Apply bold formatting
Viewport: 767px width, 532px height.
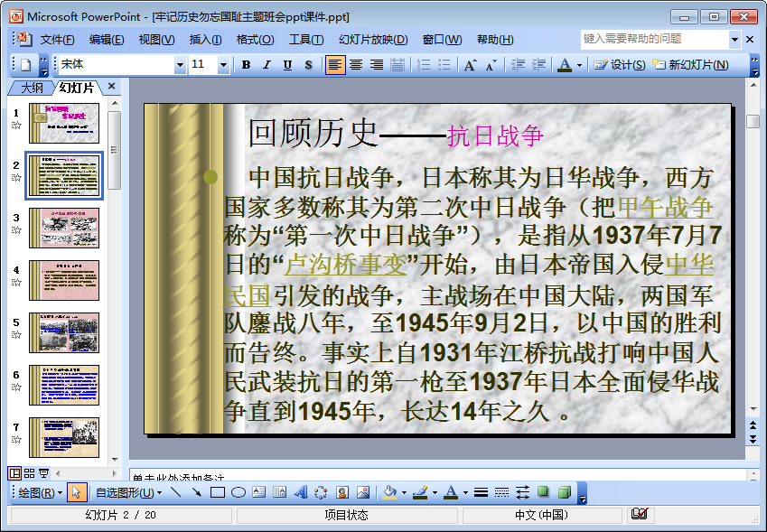[x=246, y=64]
